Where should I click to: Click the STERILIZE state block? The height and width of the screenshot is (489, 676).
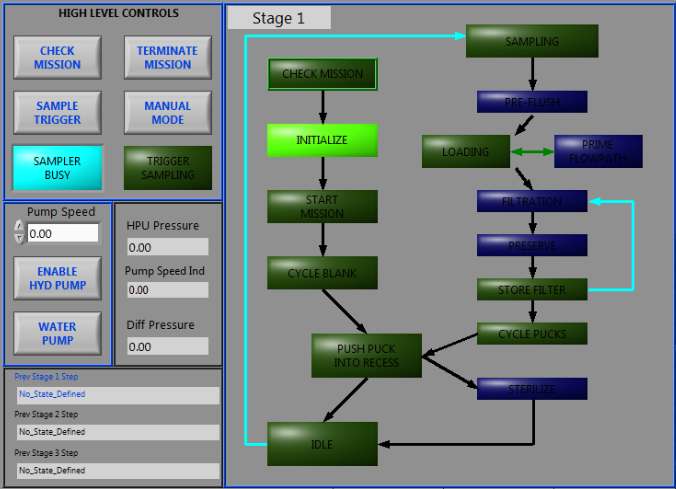click(532, 389)
